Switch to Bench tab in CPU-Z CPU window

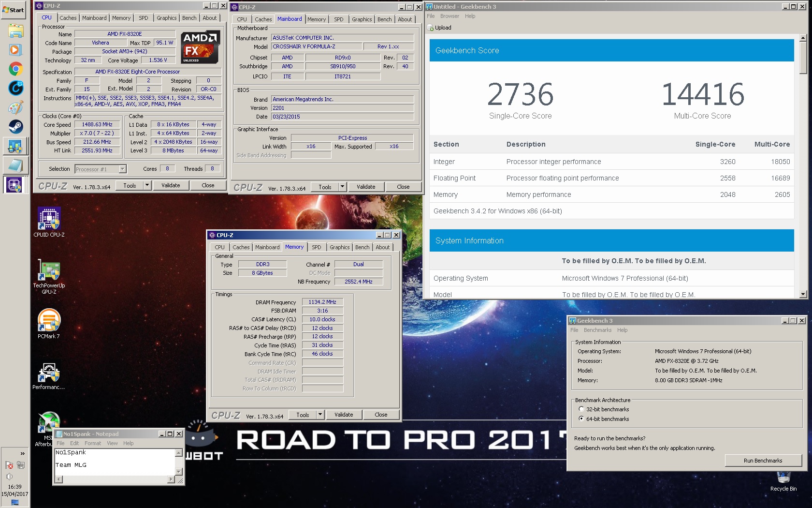189,18
